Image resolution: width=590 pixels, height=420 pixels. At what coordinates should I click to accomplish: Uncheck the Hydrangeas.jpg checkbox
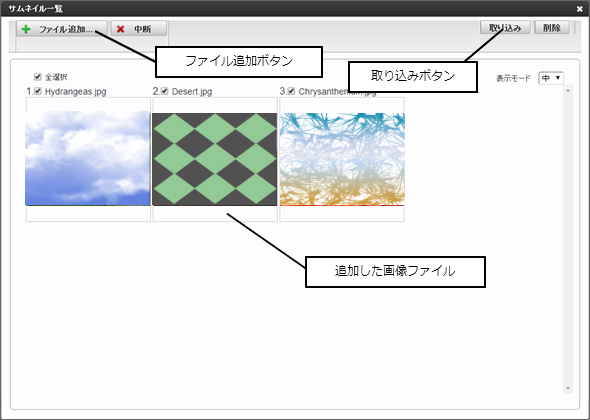click(x=38, y=91)
